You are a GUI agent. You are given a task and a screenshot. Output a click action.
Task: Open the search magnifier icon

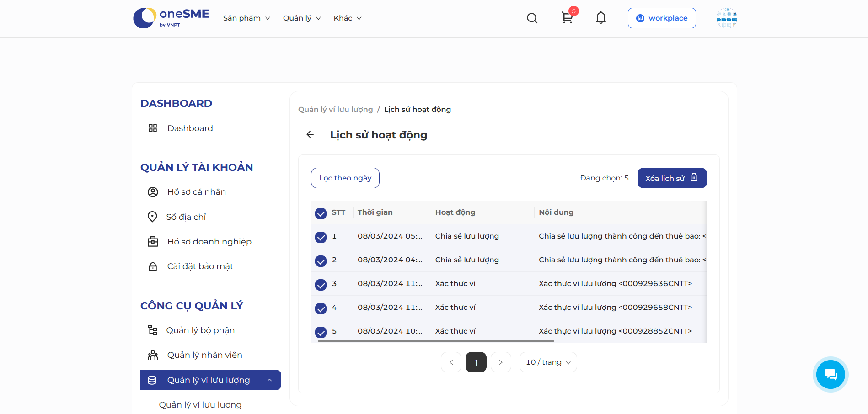(532, 18)
